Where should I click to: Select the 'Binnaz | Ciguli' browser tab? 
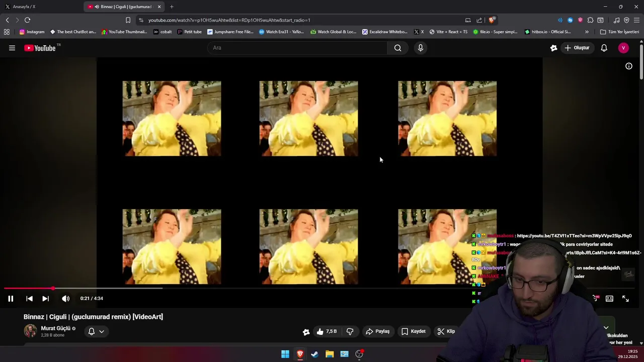click(x=124, y=7)
